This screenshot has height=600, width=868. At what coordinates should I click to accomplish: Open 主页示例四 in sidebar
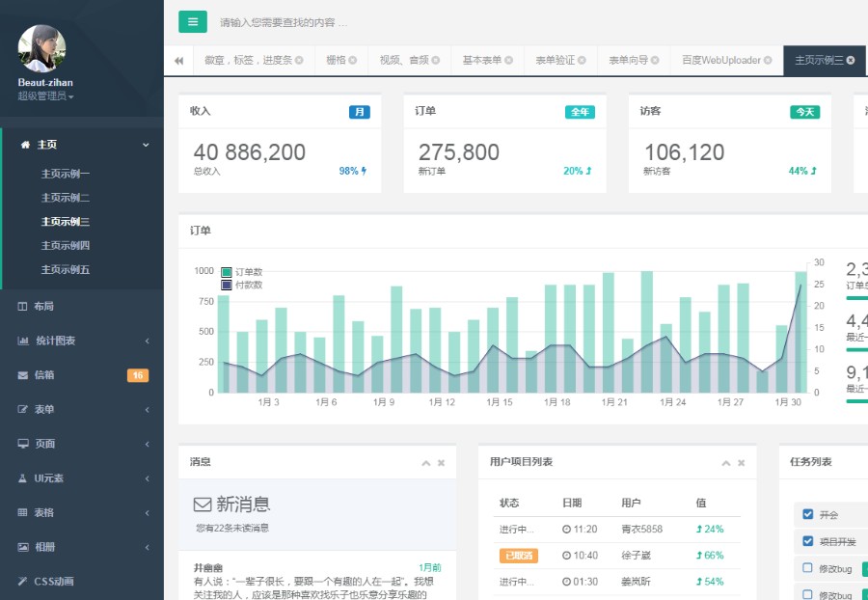(66, 245)
